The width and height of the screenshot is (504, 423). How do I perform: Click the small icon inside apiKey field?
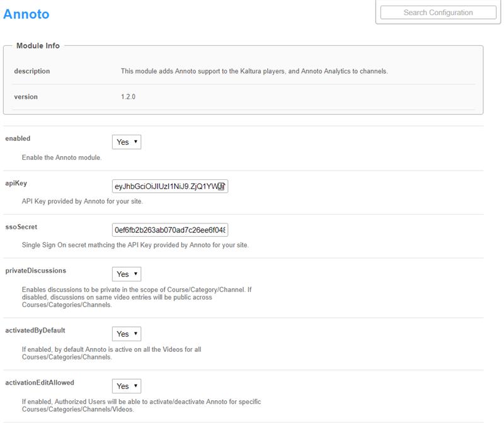221,186
